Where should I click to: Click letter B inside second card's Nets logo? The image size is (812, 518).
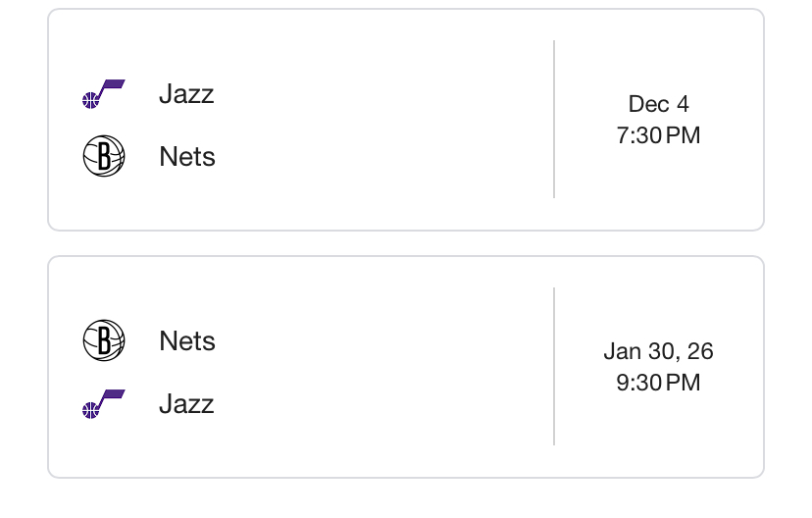103,341
